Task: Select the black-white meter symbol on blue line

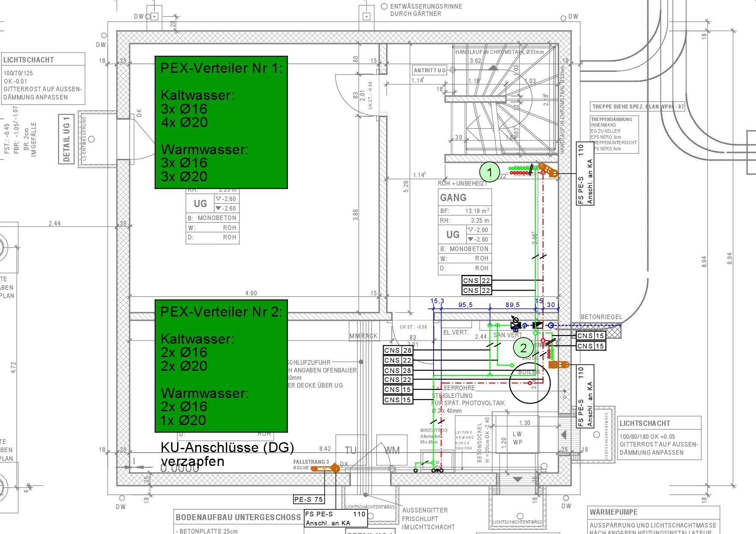Action: [x=538, y=325]
